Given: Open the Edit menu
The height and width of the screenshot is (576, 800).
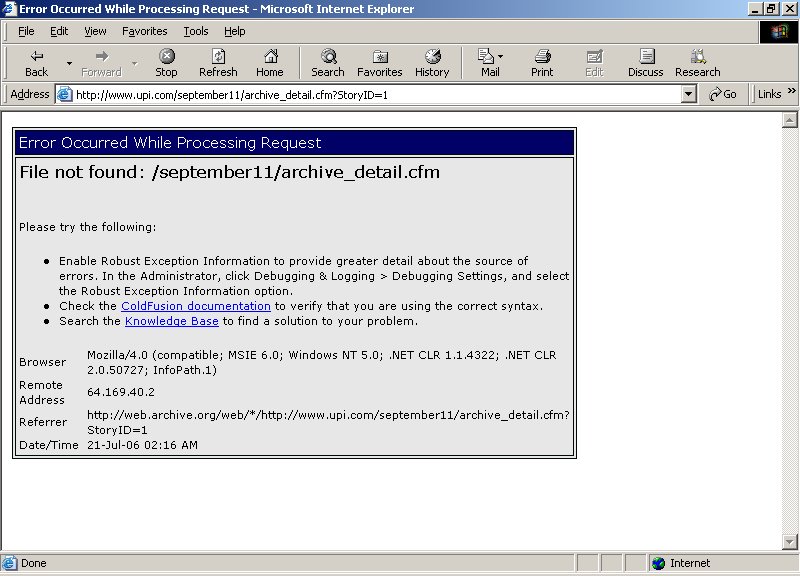Looking at the screenshot, I should point(59,31).
